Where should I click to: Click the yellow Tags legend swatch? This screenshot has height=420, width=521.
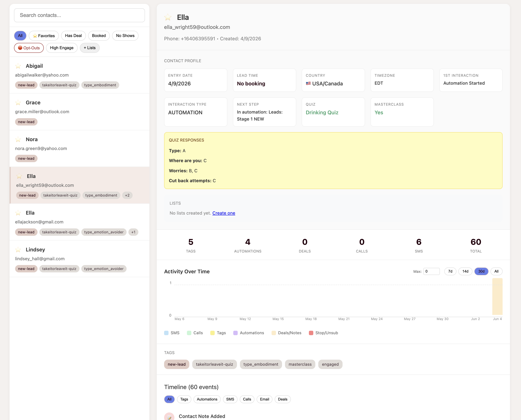[212, 333]
